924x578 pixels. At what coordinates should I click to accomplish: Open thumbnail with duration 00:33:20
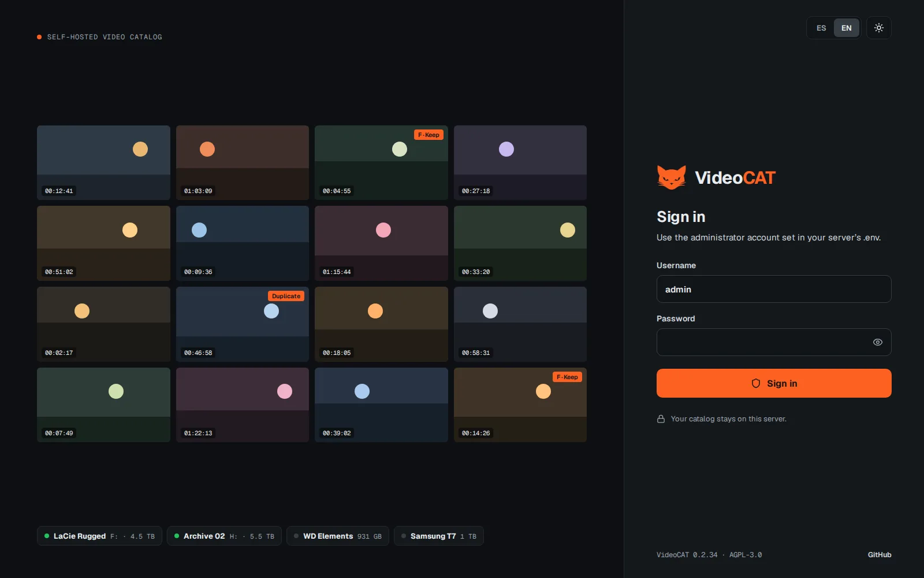pyautogui.click(x=520, y=243)
